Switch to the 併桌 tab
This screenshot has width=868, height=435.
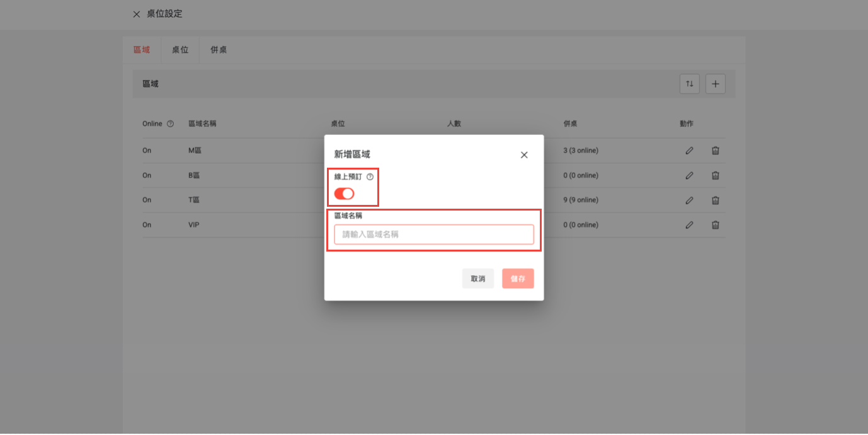(219, 50)
